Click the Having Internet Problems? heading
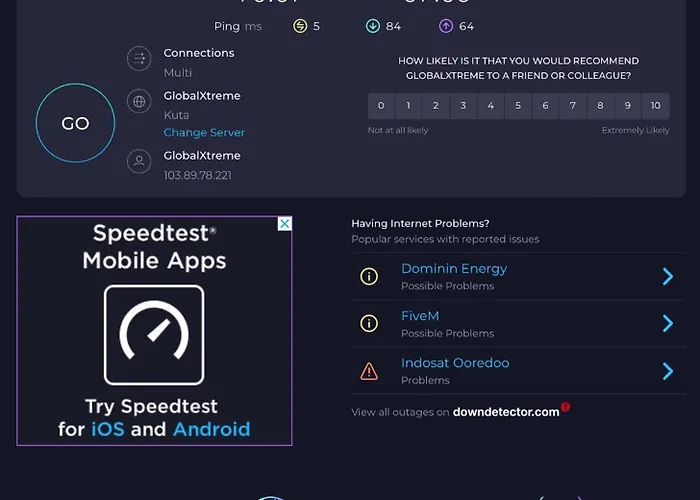This screenshot has height=500, width=700. (420, 224)
